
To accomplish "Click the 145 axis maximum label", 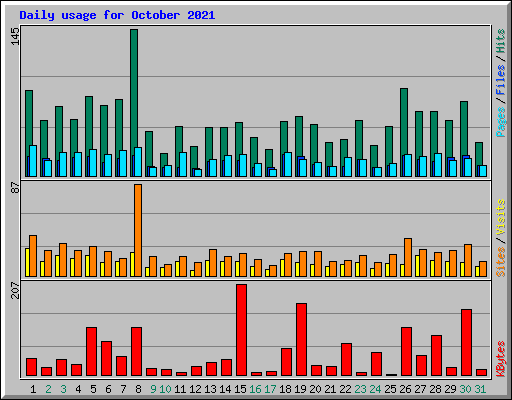I will tap(15, 36).
